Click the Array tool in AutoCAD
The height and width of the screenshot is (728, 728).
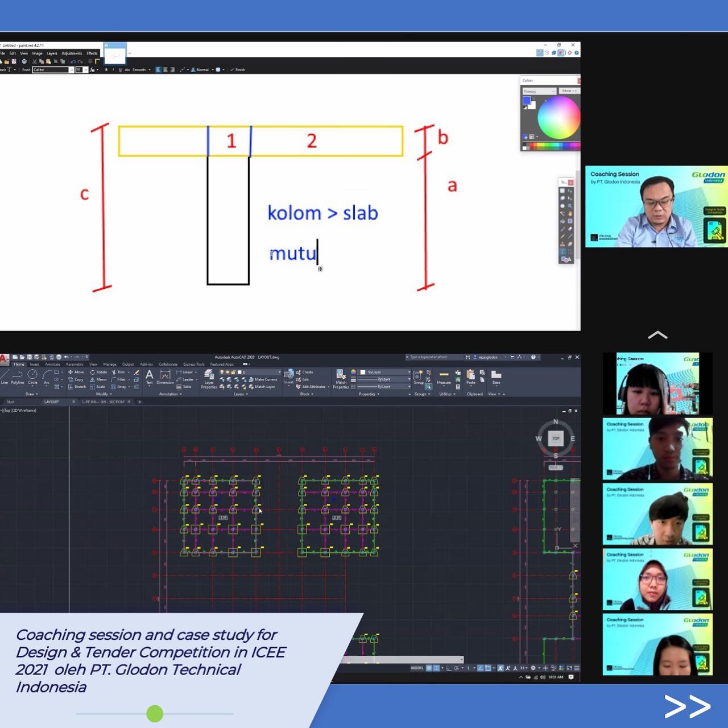(119, 387)
